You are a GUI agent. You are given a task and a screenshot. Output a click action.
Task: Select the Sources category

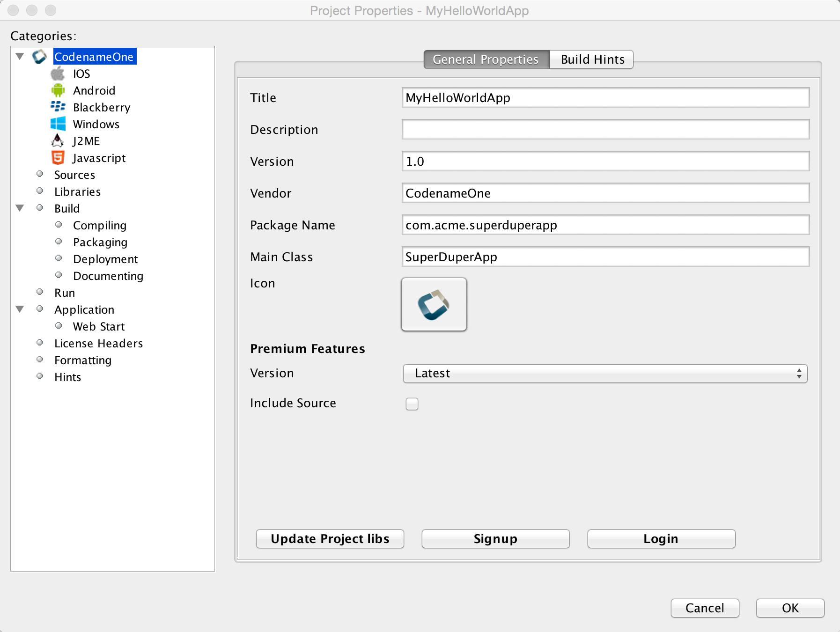click(74, 175)
